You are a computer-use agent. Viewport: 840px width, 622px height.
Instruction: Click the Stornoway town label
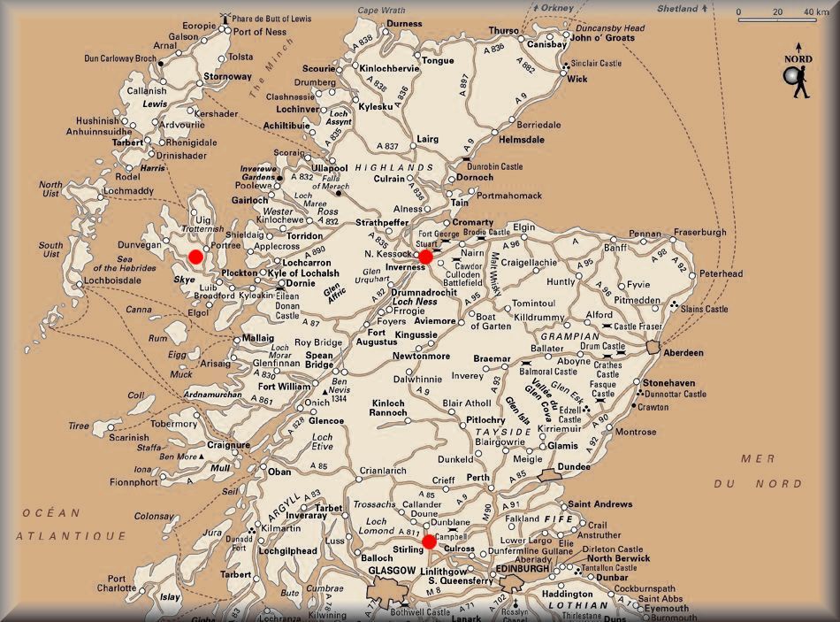pyautogui.click(x=227, y=76)
